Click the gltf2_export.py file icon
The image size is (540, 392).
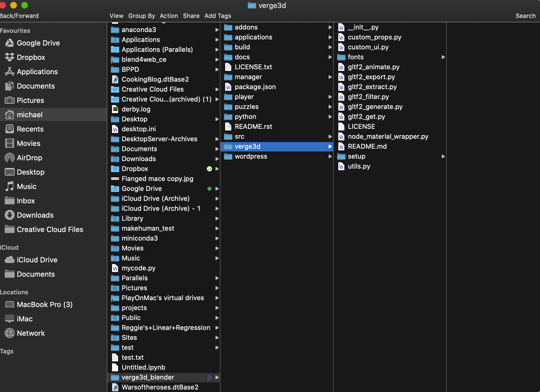(341, 77)
